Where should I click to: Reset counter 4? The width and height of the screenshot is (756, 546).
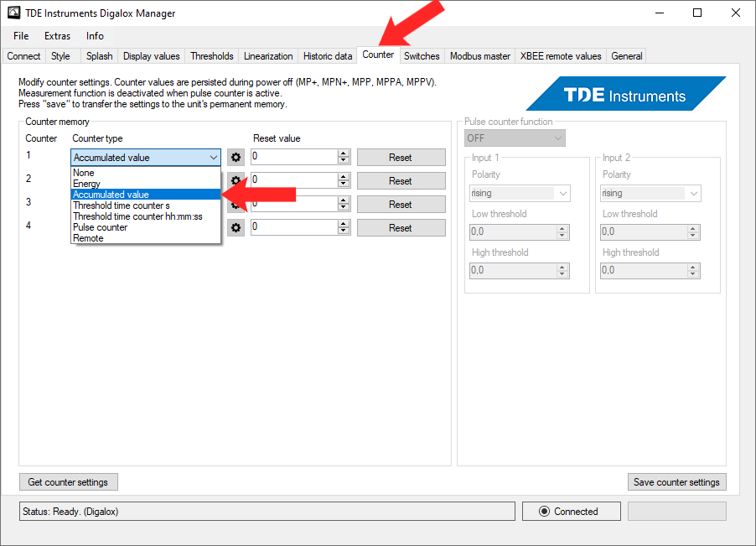point(401,227)
